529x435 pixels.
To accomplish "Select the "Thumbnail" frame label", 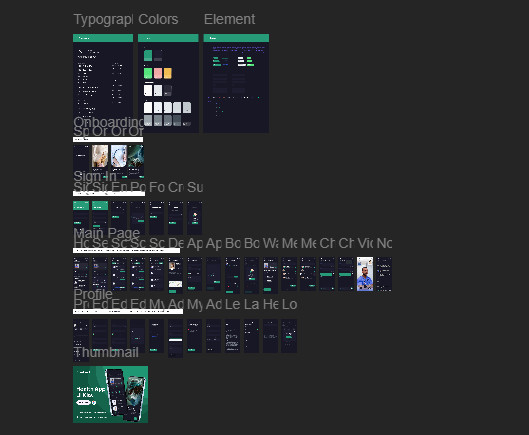I will click(106, 352).
